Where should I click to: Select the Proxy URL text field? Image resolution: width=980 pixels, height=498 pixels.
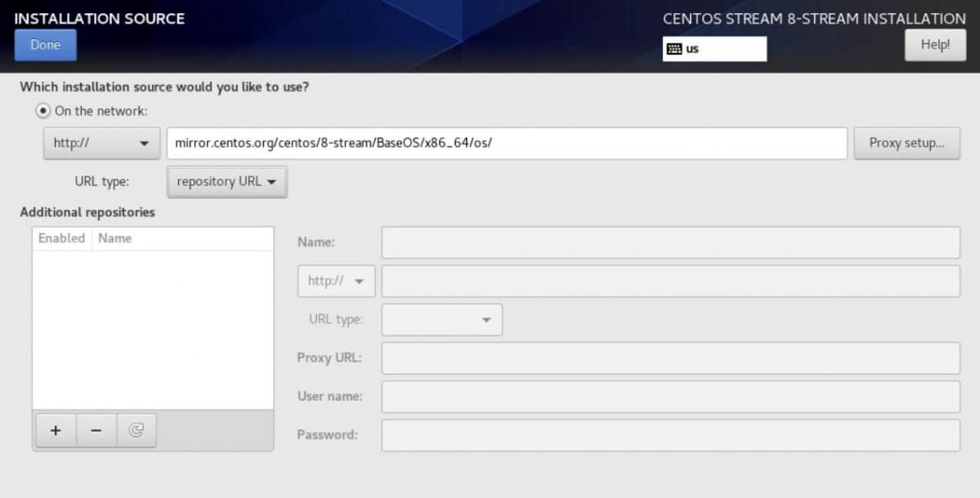(670, 358)
